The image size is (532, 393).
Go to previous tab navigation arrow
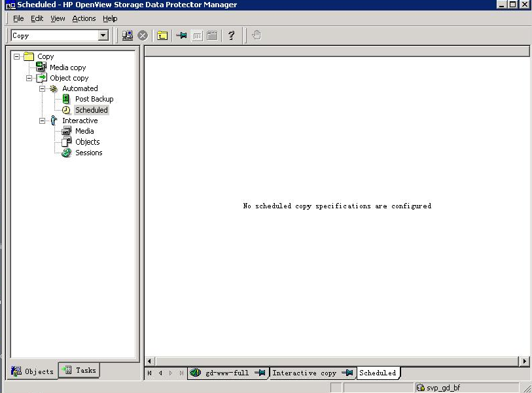point(160,373)
